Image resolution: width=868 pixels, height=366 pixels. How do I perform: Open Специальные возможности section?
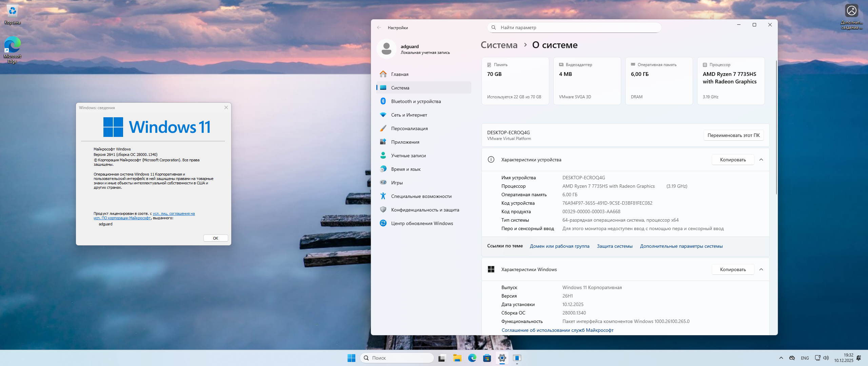tap(421, 196)
